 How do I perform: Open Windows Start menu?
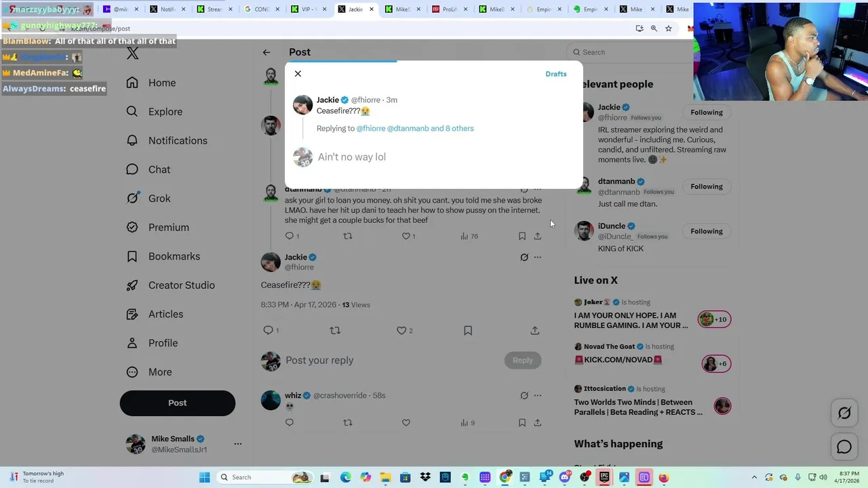click(x=205, y=477)
